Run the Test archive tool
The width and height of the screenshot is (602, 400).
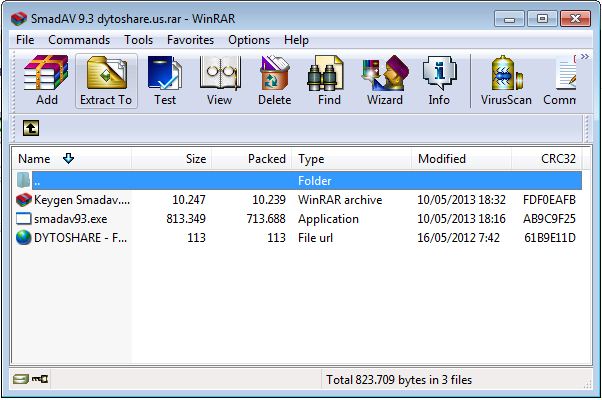[165, 81]
